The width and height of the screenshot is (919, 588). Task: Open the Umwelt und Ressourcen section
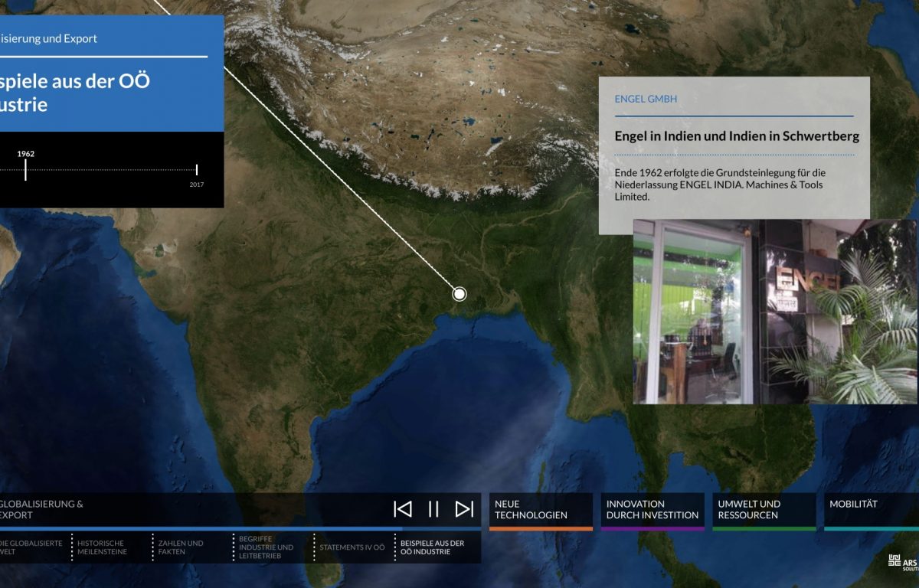pyautogui.click(x=764, y=511)
